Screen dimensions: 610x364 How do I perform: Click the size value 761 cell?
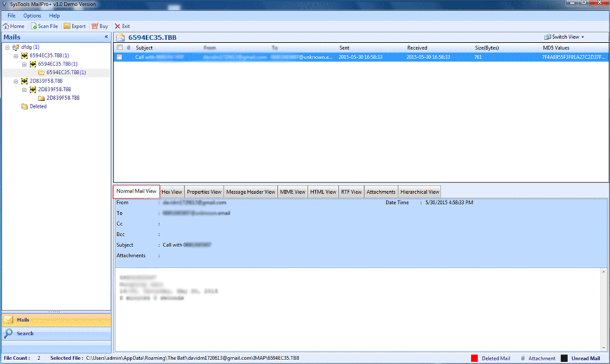(x=478, y=57)
